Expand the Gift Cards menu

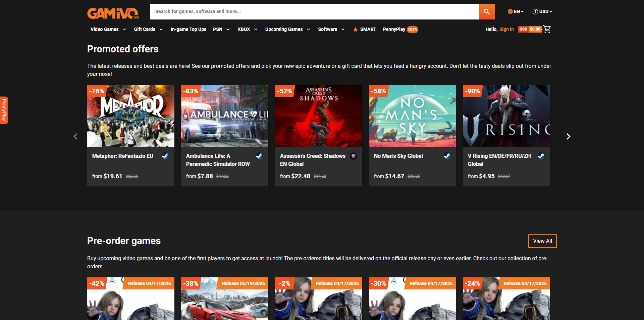(x=148, y=30)
